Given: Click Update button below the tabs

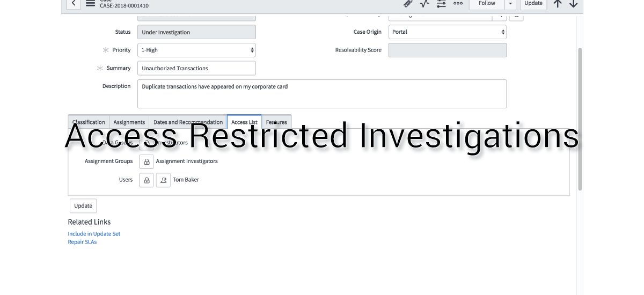Looking at the screenshot, I should 83,206.
